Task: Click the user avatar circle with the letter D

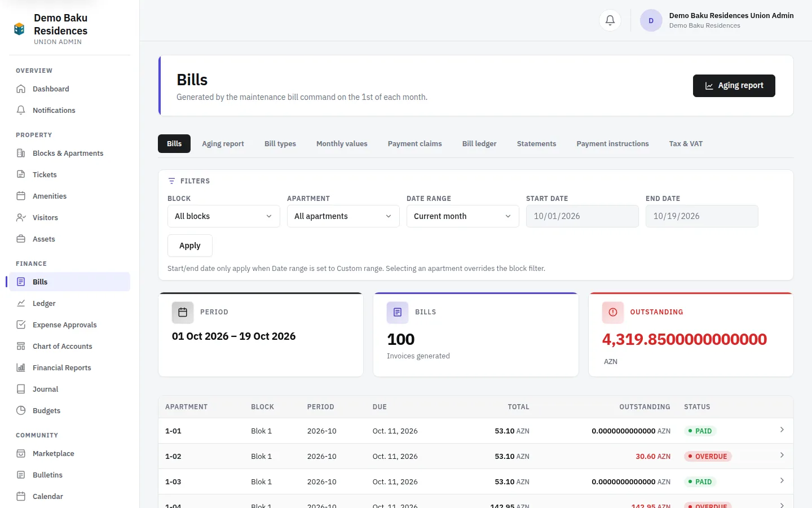Action: point(651,20)
